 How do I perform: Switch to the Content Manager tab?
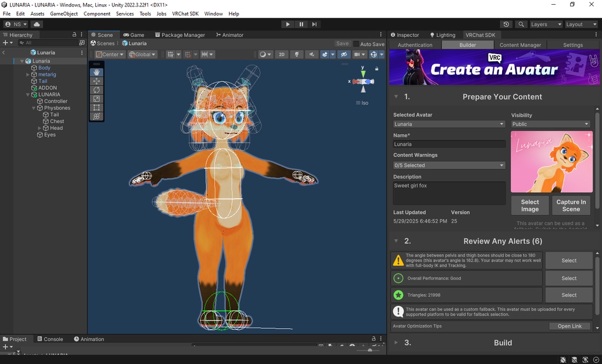520,44
